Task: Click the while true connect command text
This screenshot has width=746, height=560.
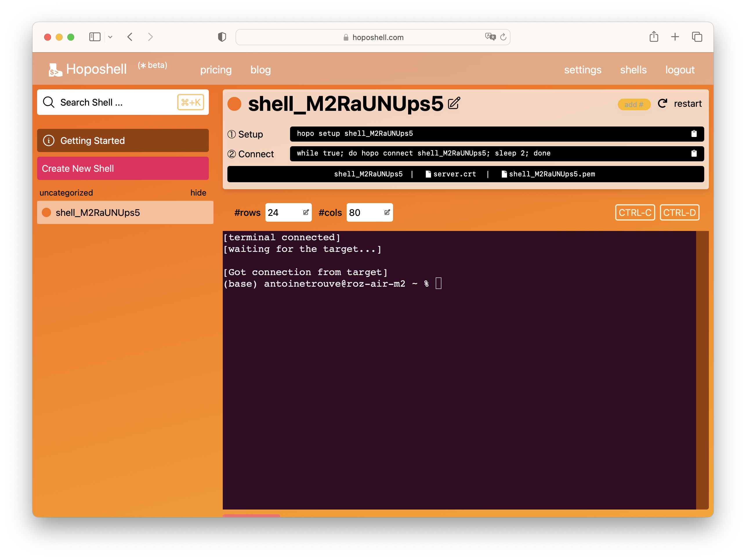Action: point(423,153)
